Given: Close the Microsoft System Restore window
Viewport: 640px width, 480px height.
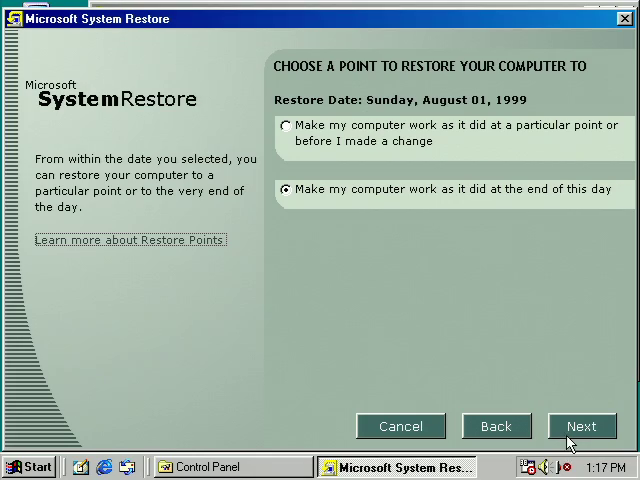Looking at the screenshot, I should pyautogui.click(x=624, y=19).
